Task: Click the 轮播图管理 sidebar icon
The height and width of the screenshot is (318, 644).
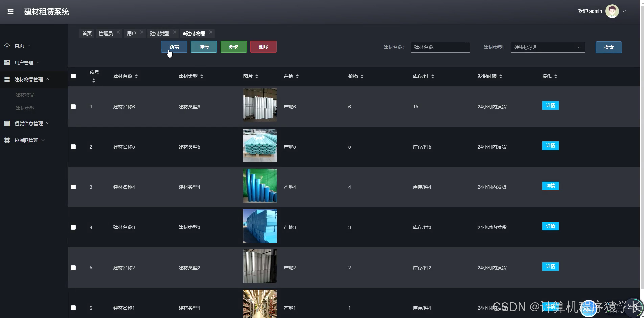Action: pos(7,140)
